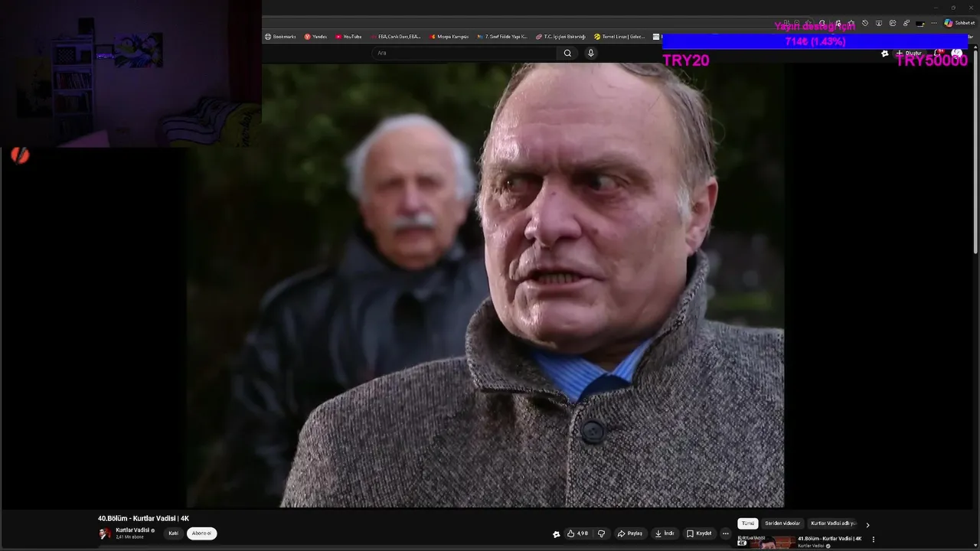Open the Yandex bookmark
Image resolution: width=980 pixels, height=551 pixels.
[x=315, y=37]
